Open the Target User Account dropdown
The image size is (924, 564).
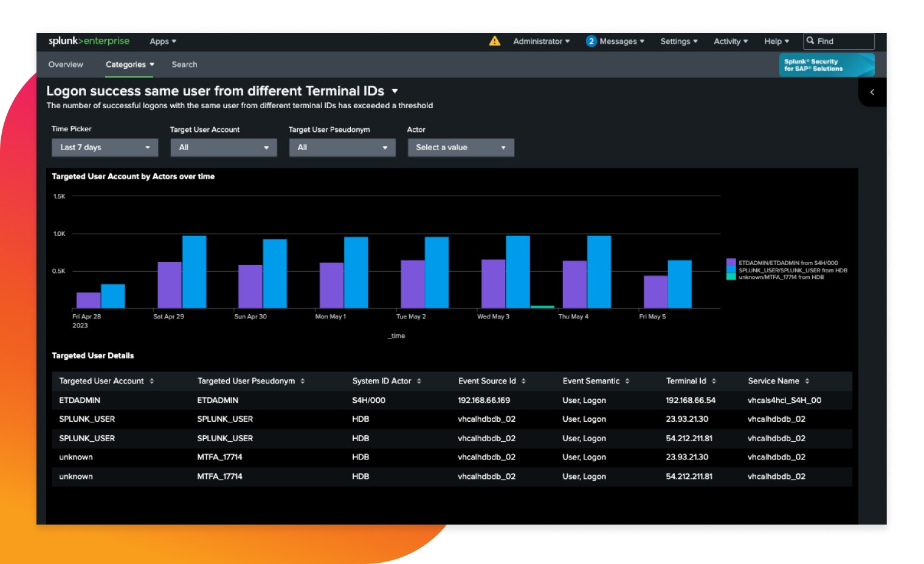coord(222,147)
